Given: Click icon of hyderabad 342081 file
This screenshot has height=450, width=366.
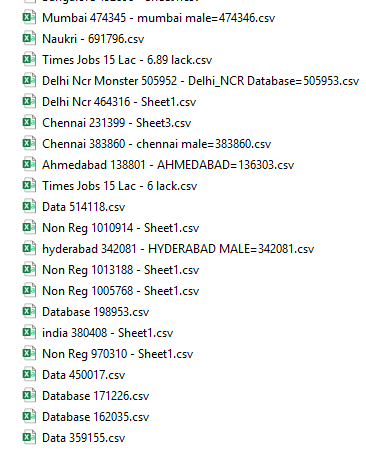Looking at the screenshot, I should point(29,248).
